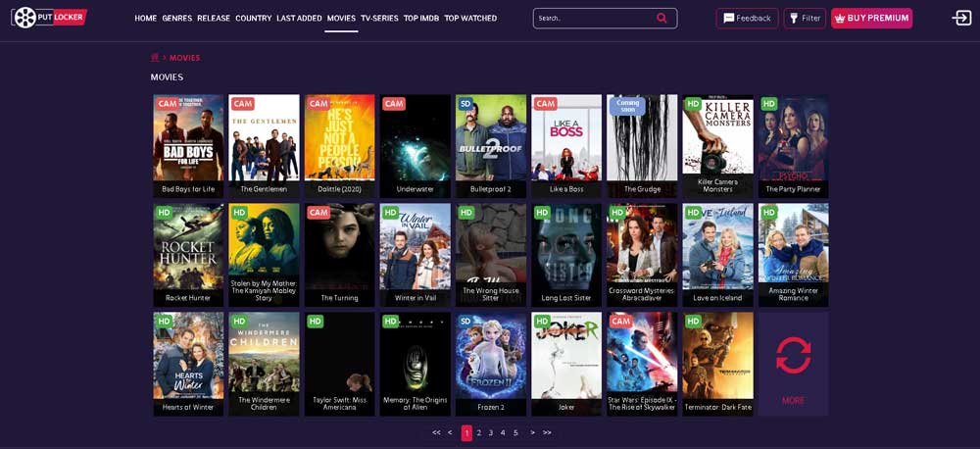Jump to first page double arrow
Screen dimensions: 980x449
pos(436,432)
